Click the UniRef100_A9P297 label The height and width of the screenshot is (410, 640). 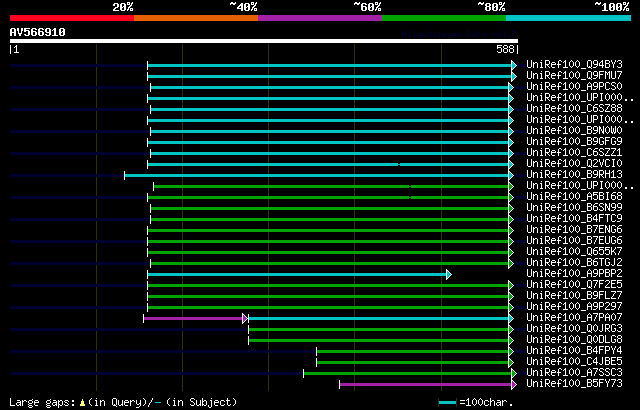point(574,307)
